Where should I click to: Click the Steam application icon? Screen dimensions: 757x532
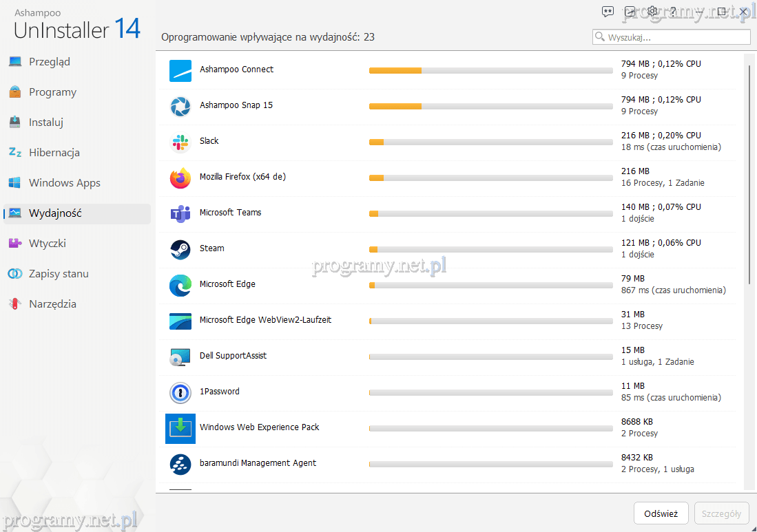[180, 249]
